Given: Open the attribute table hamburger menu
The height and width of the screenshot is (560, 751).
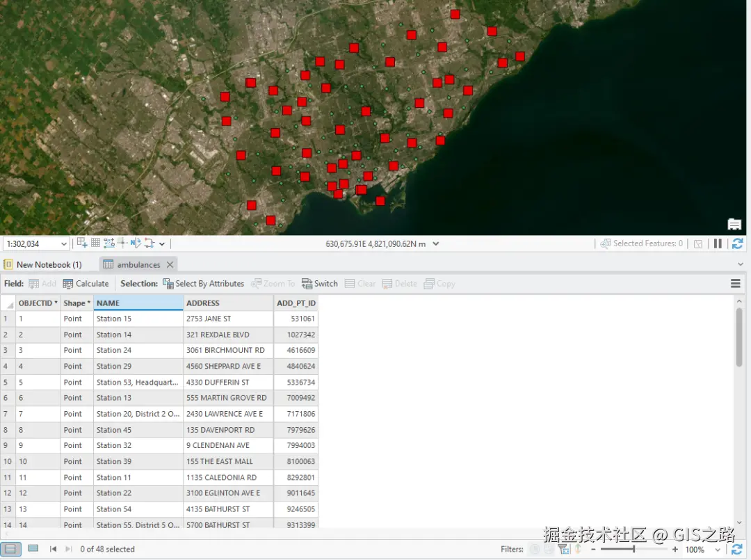Looking at the screenshot, I should 736,284.
